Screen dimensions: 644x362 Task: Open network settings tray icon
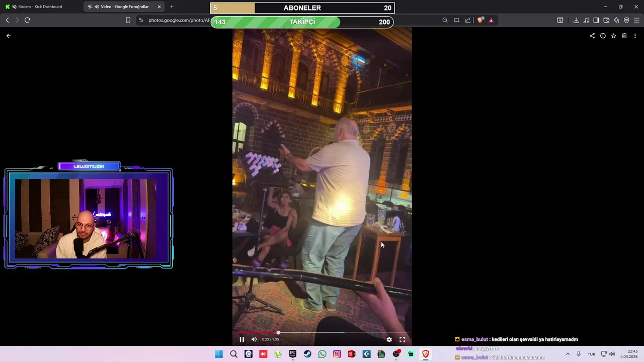[604, 354]
